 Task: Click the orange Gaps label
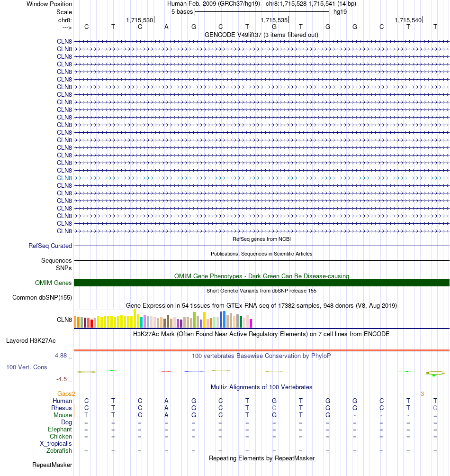tap(64, 394)
